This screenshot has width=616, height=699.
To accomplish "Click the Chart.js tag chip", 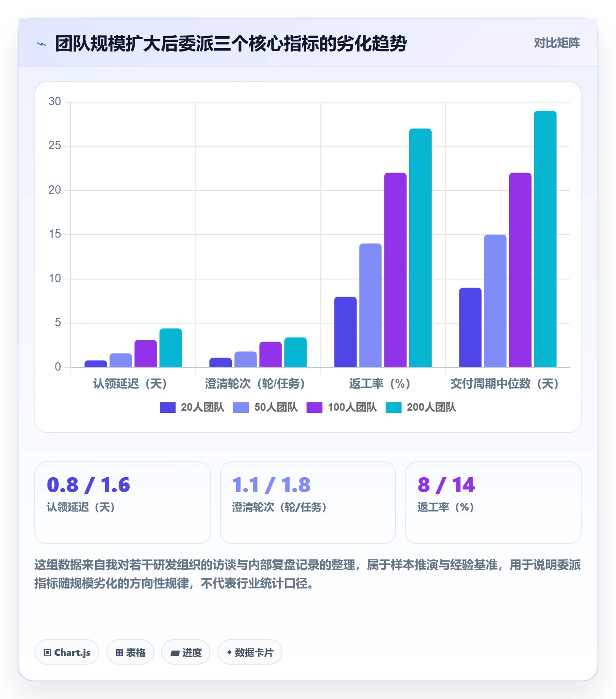I will point(67,652).
